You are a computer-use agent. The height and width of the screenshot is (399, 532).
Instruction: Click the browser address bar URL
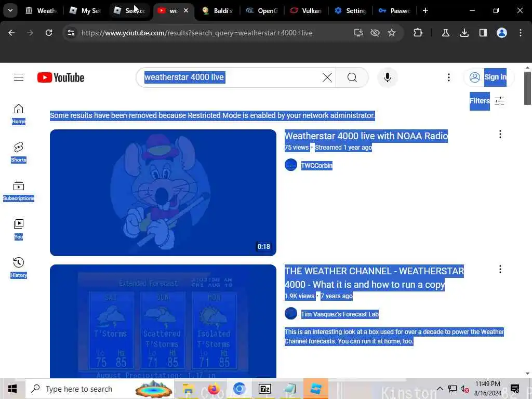(197, 33)
